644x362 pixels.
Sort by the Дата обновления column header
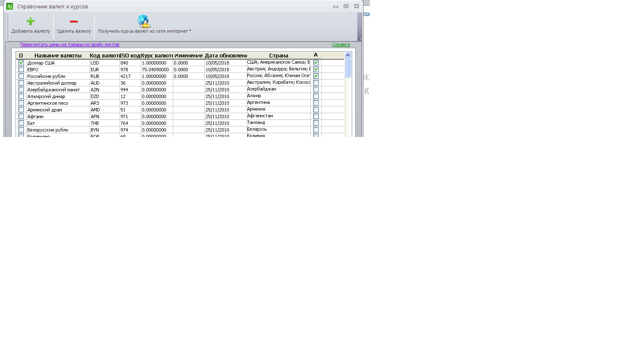(226, 55)
